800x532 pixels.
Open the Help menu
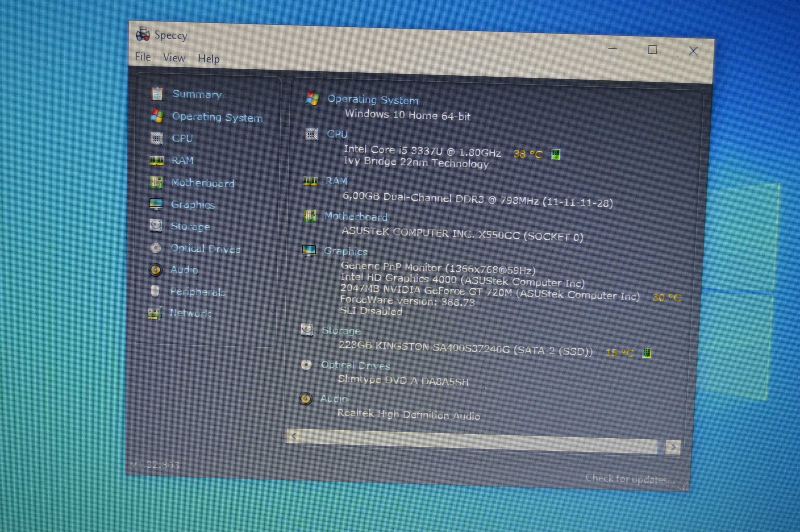[x=209, y=59]
